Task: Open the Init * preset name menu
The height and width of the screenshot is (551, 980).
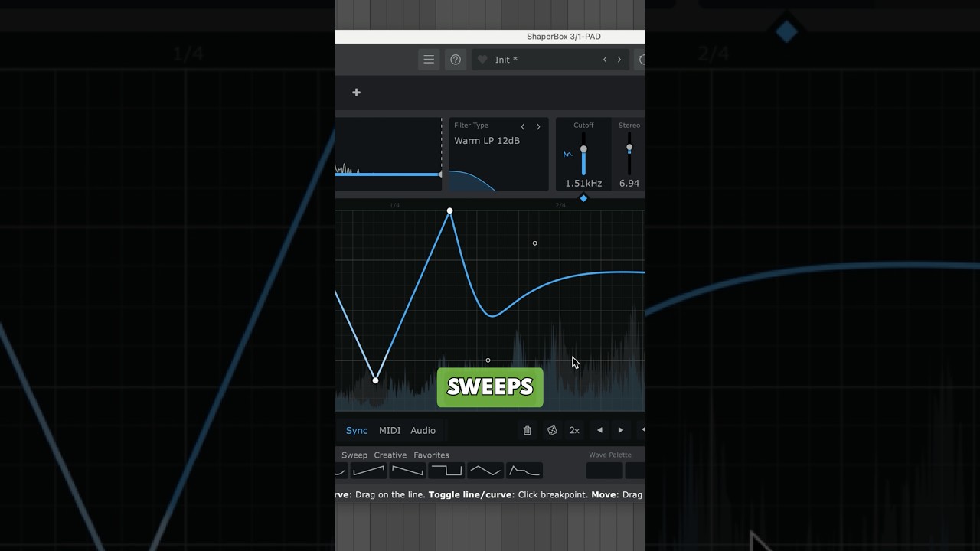Action: [506, 60]
